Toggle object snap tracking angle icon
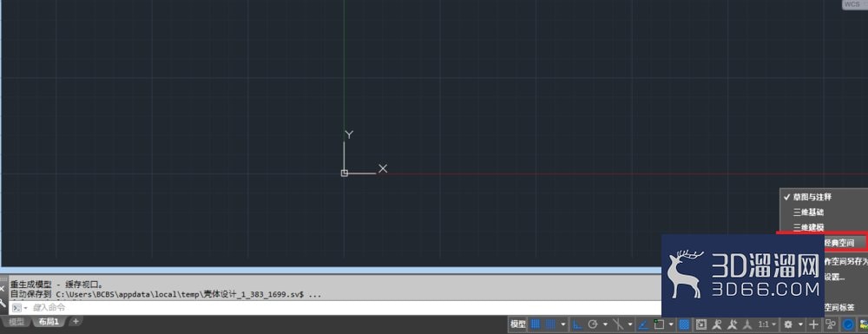The height and width of the screenshot is (334, 868). coord(643,324)
